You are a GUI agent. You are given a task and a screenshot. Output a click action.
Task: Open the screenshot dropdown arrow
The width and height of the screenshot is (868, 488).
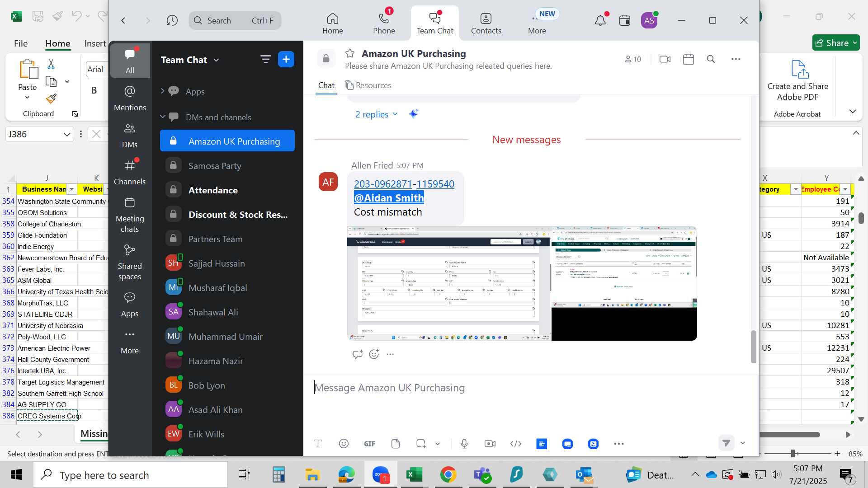(438, 444)
